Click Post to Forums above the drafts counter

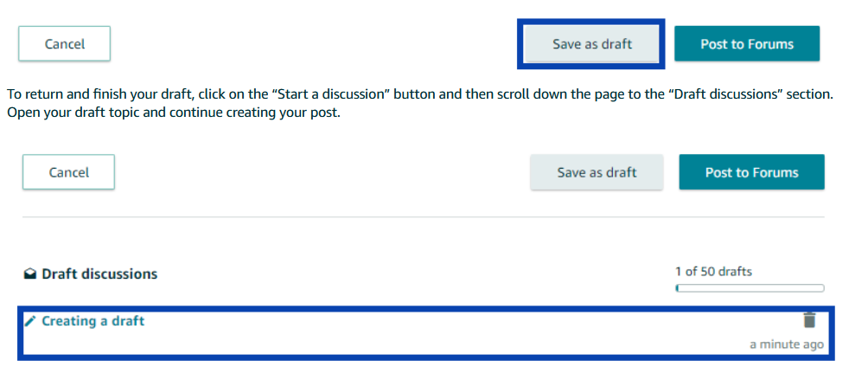click(752, 172)
